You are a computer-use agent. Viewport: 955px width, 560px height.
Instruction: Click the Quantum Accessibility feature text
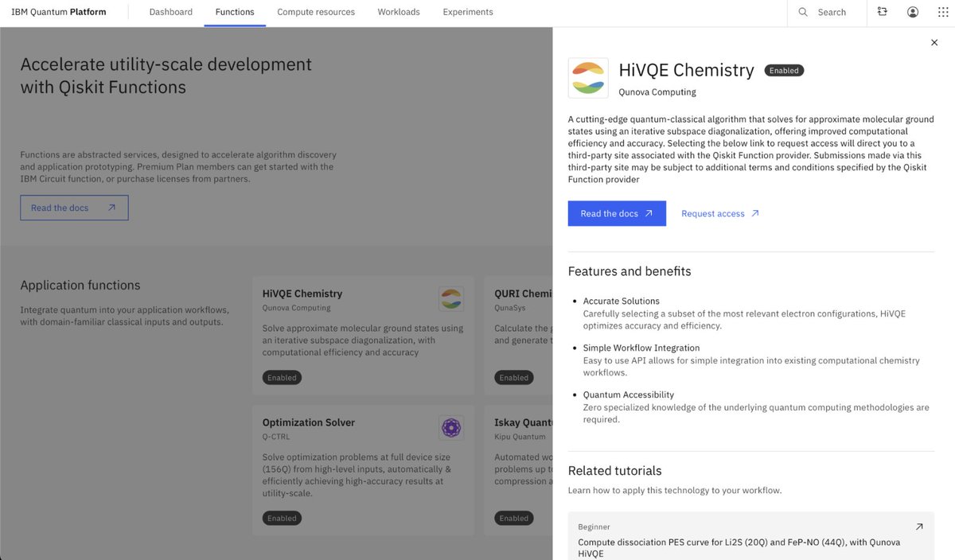click(629, 395)
